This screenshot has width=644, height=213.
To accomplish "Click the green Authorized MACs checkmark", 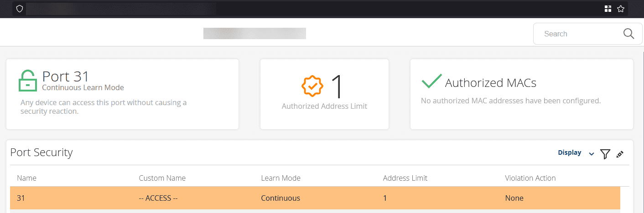I will [x=431, y=82].
